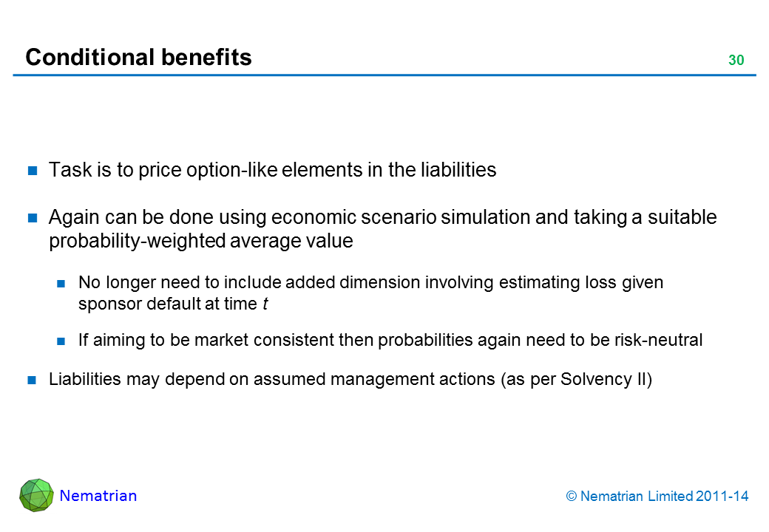Viewport: 769px width, 532px height.
Task: Click the sub-bullet marker beside "No longer need"
Action: click(63, 282)
